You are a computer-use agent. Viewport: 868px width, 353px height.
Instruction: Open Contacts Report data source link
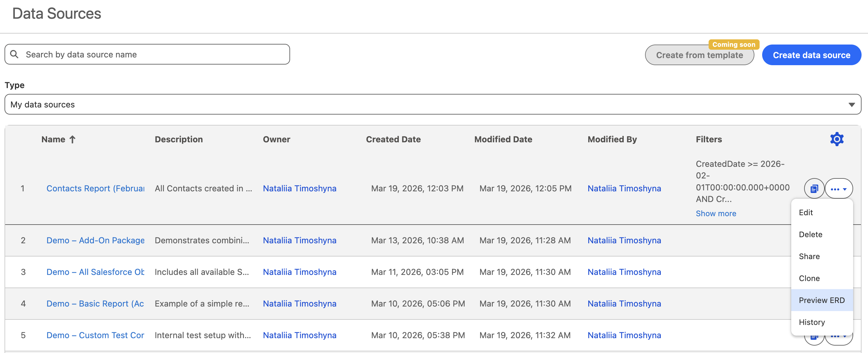coord(96,188)
